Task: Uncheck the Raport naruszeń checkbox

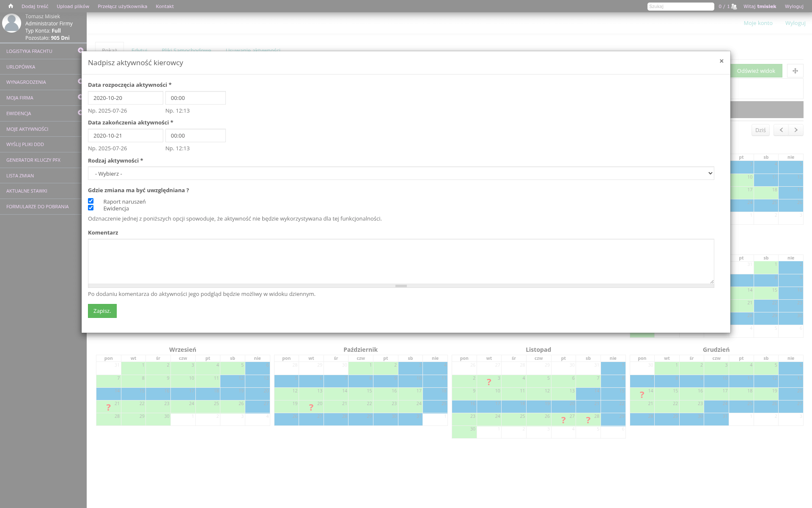Action: pyautogui.click(x=91, y=201)
